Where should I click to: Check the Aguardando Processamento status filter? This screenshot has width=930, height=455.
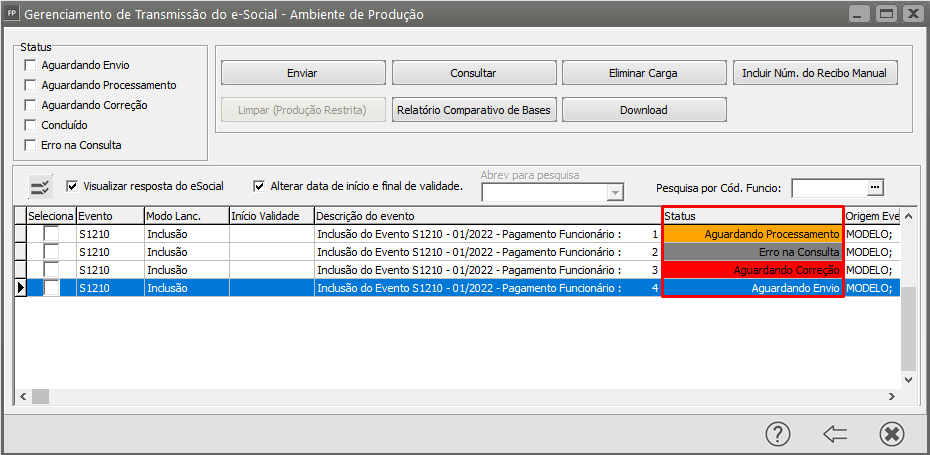coord(30,85)
